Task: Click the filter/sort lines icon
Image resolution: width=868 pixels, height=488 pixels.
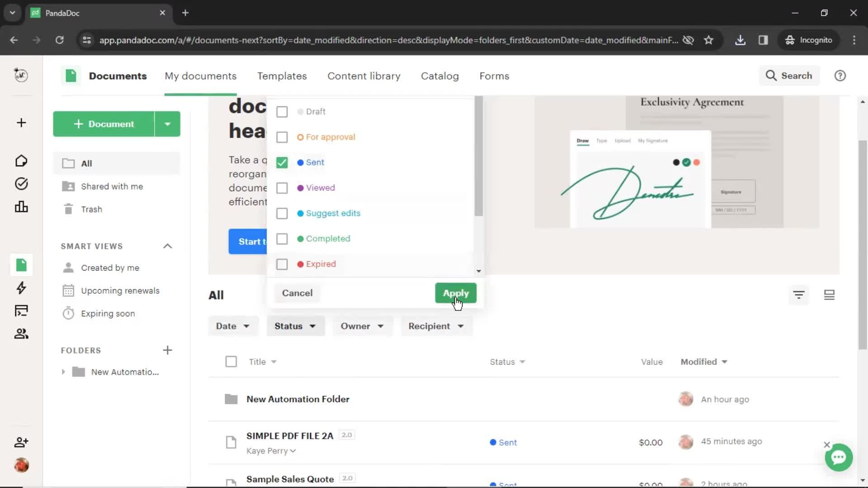Action: [x=799, y=294]
